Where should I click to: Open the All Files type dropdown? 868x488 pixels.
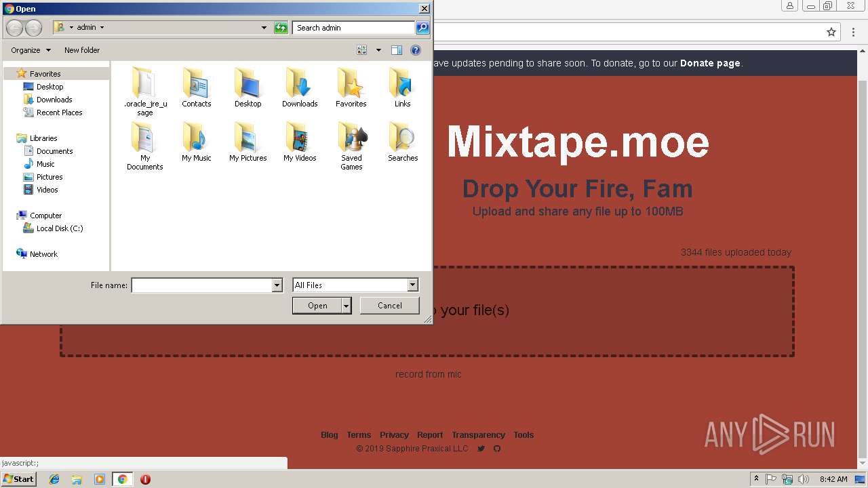[x=412, y=285]
